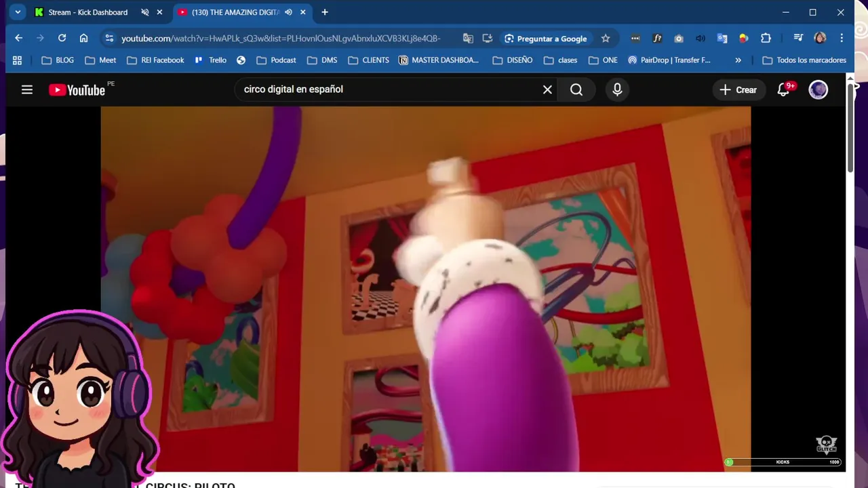Translate this page icon in address bar
This screenshot has width=868, height=488.
468,38
